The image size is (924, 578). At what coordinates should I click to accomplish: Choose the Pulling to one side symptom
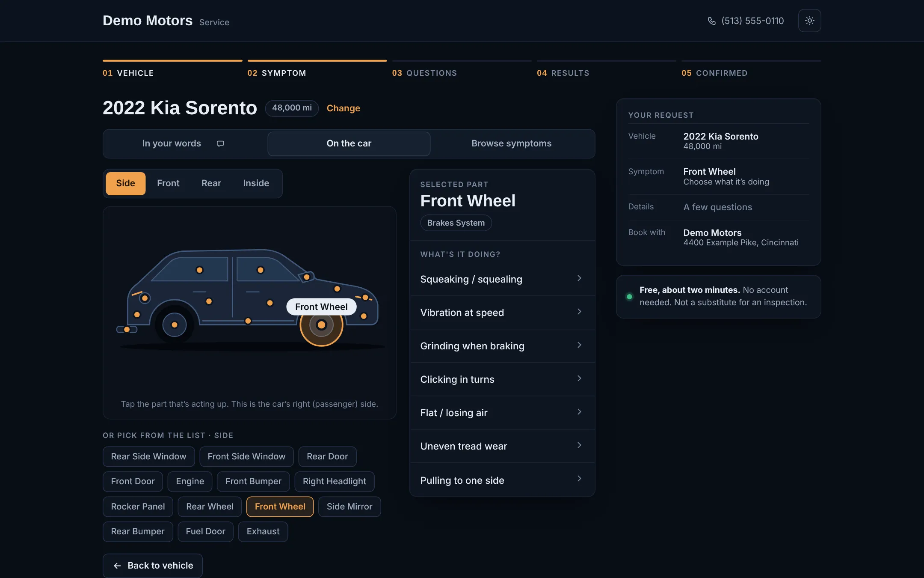click(502, 480)
